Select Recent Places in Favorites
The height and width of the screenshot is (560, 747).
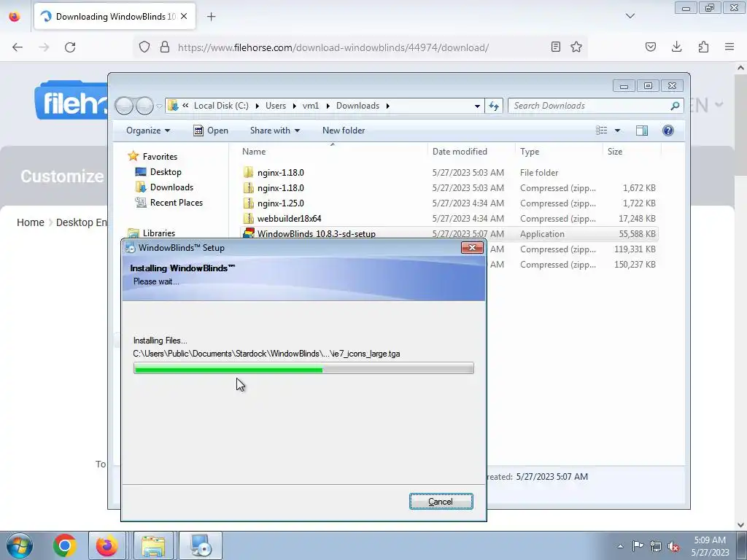(x=169, y=203)
